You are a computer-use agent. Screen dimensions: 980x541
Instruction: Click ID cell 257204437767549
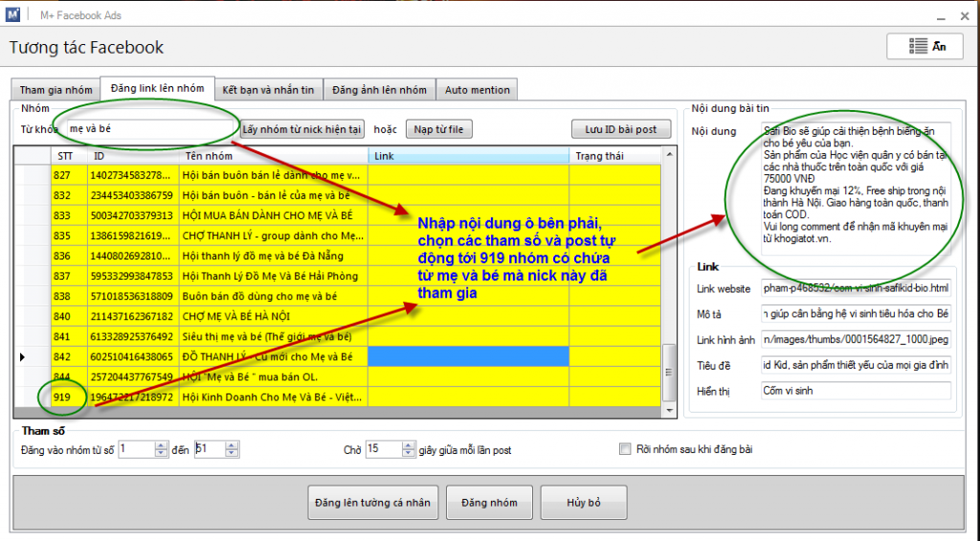pyautogui.click(x=134, y=376)
